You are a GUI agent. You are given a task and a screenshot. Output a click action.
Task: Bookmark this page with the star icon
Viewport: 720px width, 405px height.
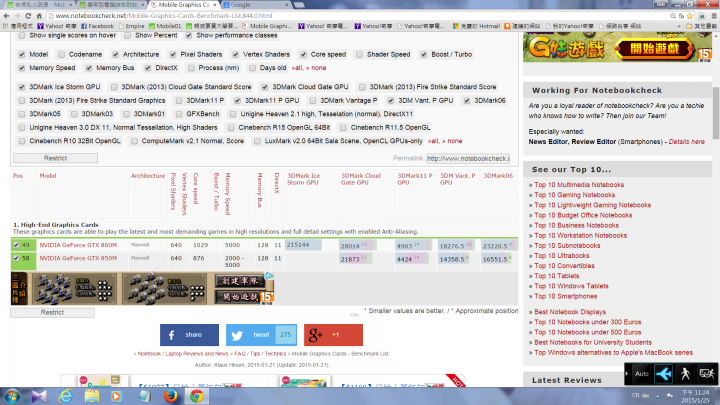click(x=690, y=16)
